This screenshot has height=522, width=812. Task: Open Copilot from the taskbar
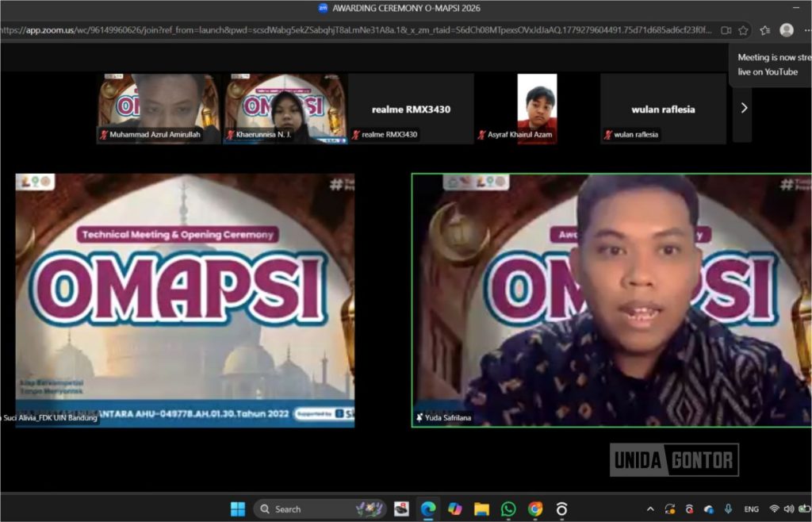454,509
